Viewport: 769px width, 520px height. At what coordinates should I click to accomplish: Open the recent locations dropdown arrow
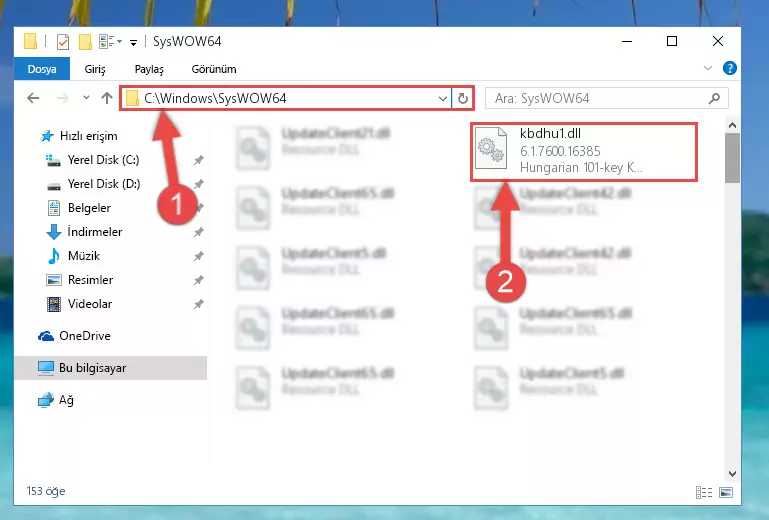(86, 98)
